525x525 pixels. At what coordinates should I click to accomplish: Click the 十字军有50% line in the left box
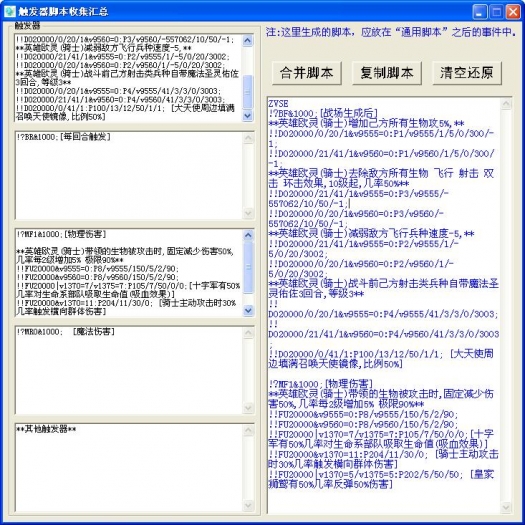(x=129, y=290)
